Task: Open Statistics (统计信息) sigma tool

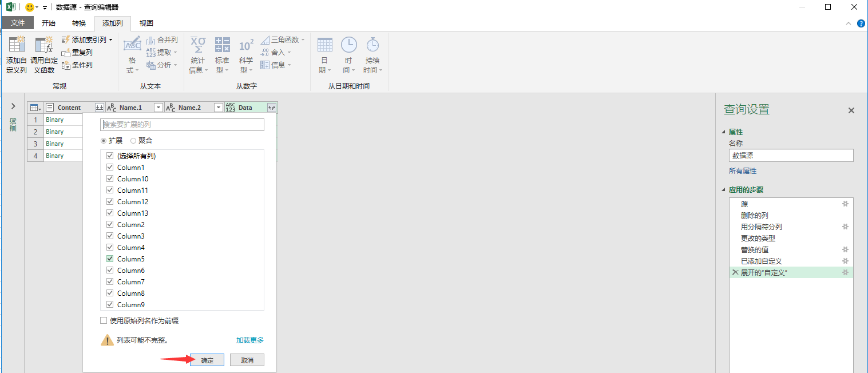Action: tap(198, 55)
